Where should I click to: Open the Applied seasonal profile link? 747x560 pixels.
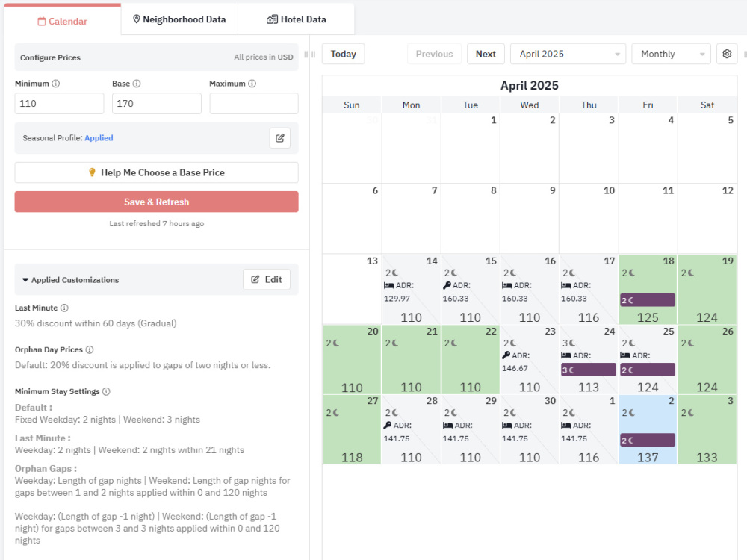click(x=99, y=138)
